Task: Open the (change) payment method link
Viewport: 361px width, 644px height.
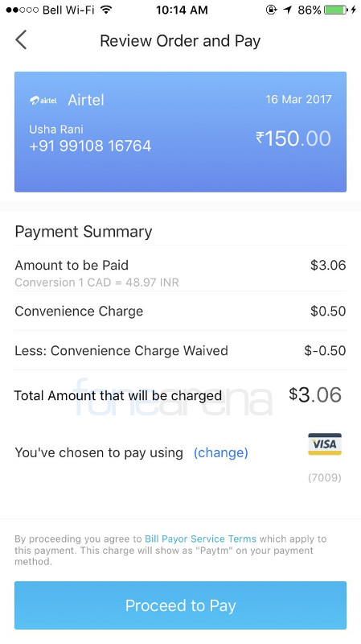Action: coord(221,452)
